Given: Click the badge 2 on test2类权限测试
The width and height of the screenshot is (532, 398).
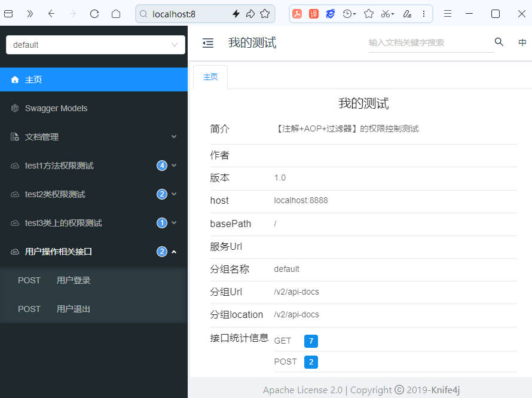Looking at the screenshot, I should (x=162, y=194).
